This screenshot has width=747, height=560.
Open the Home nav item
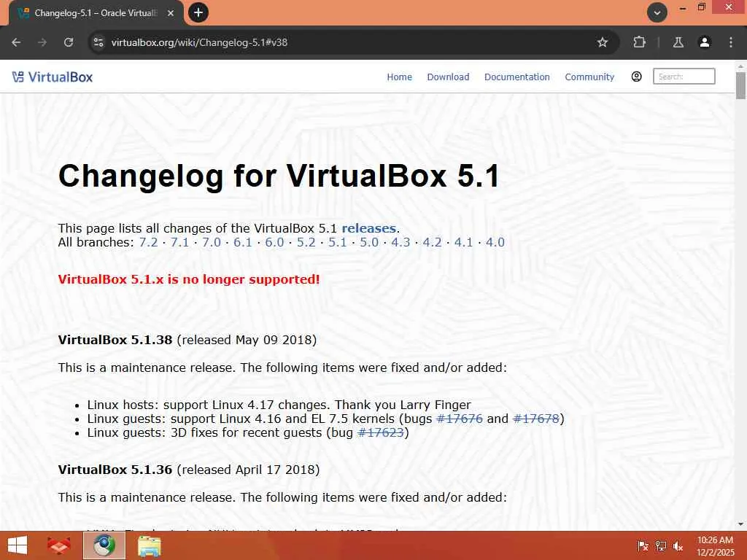(399, 77)
